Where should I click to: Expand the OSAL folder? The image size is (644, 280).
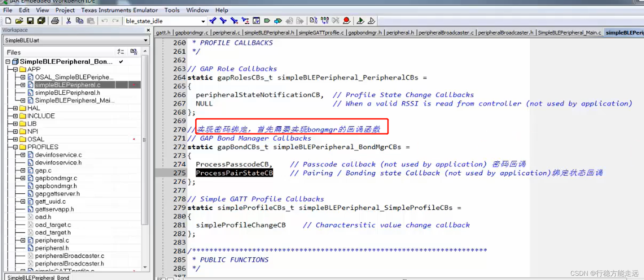point(15,139)
